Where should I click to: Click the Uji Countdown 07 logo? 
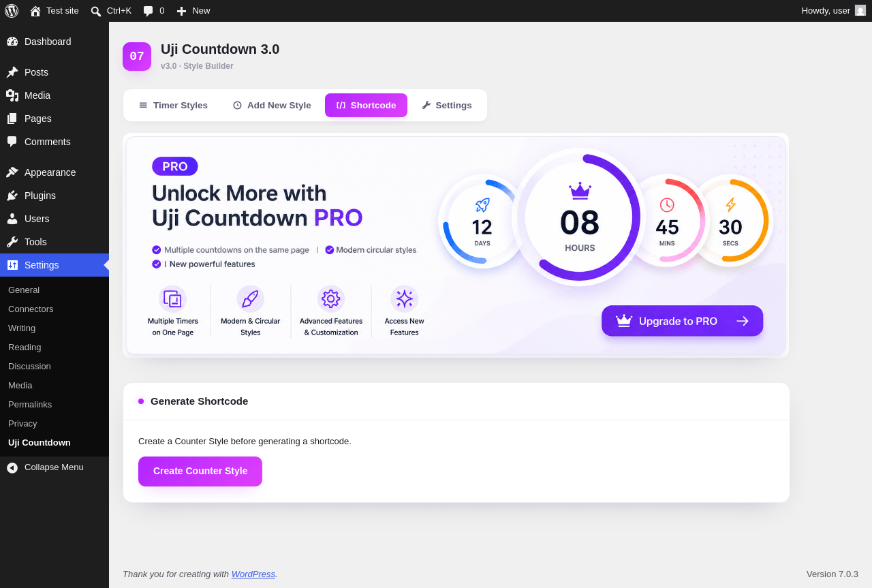coord(137,57)
